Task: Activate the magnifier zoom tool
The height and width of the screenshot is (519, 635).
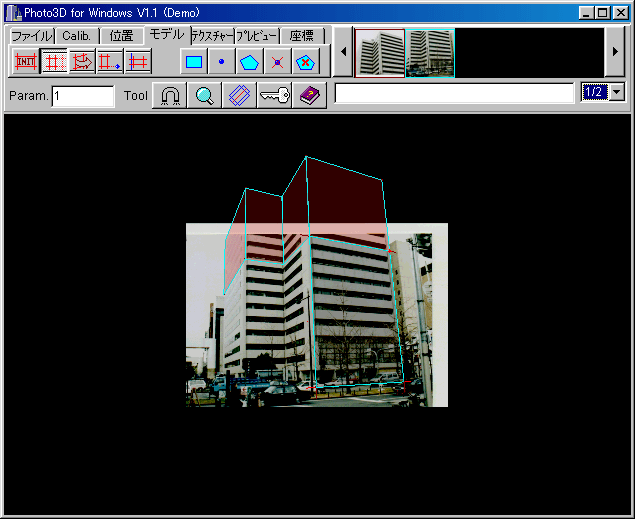Action: 204,95
